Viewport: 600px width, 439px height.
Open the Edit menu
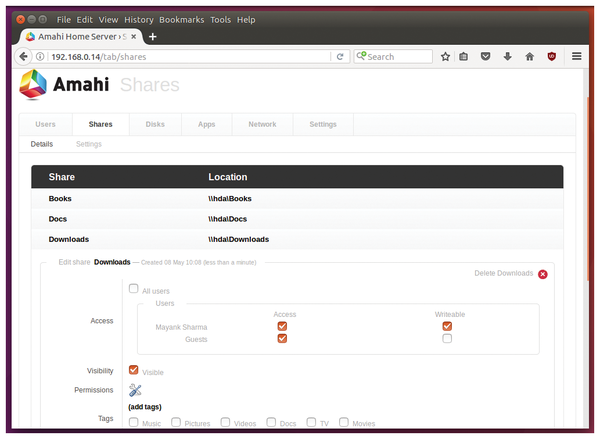pos(85,20)
